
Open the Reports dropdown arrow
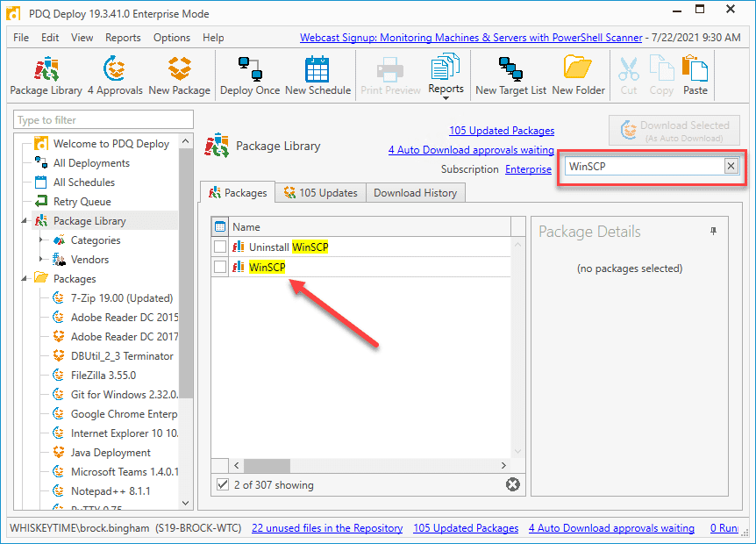[446, 98]
